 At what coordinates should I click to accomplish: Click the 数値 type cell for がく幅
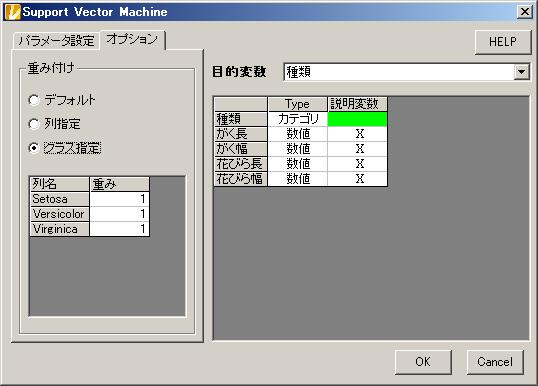click(298, 149)
